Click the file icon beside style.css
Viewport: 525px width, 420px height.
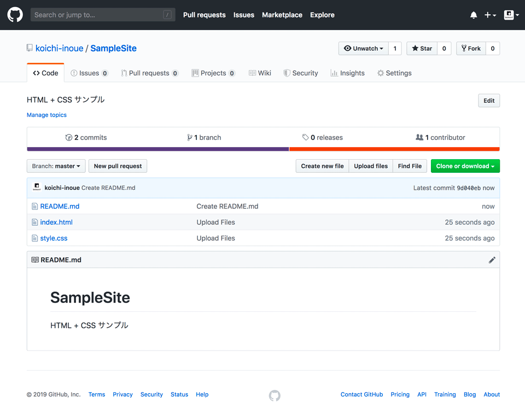tap(34, 238)
